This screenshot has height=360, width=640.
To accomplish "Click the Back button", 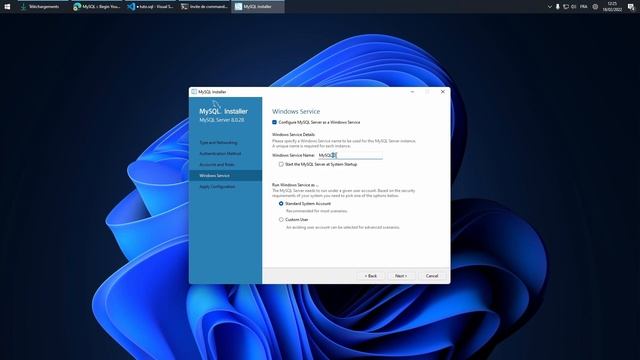I will point(371,276).
